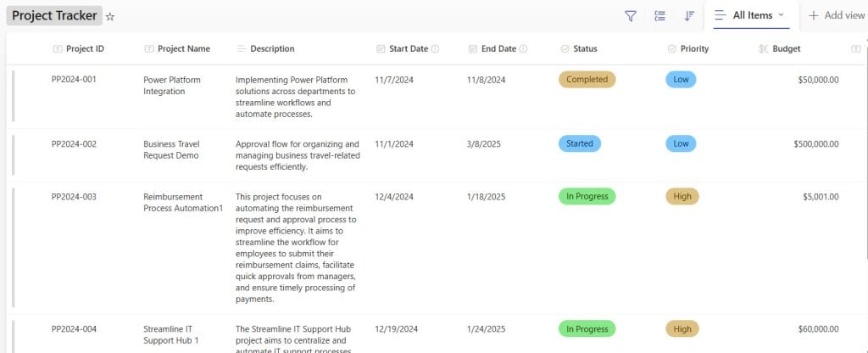Click the Project ID column type icon
The height and width of the screenshot is (353, 868).
click(x=58, y=48)
